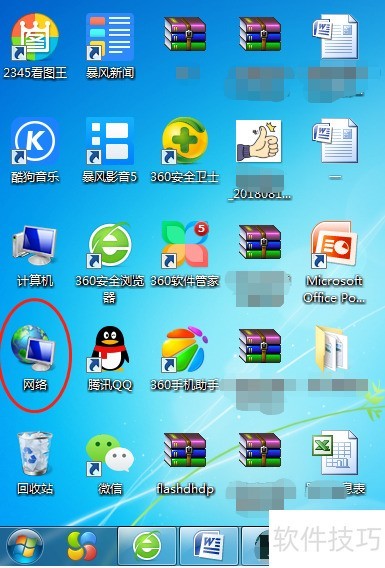Launch 暴风新闻 from the desktop
The width and height of the screenshot is (385, 568).
(x=110, y=45)
